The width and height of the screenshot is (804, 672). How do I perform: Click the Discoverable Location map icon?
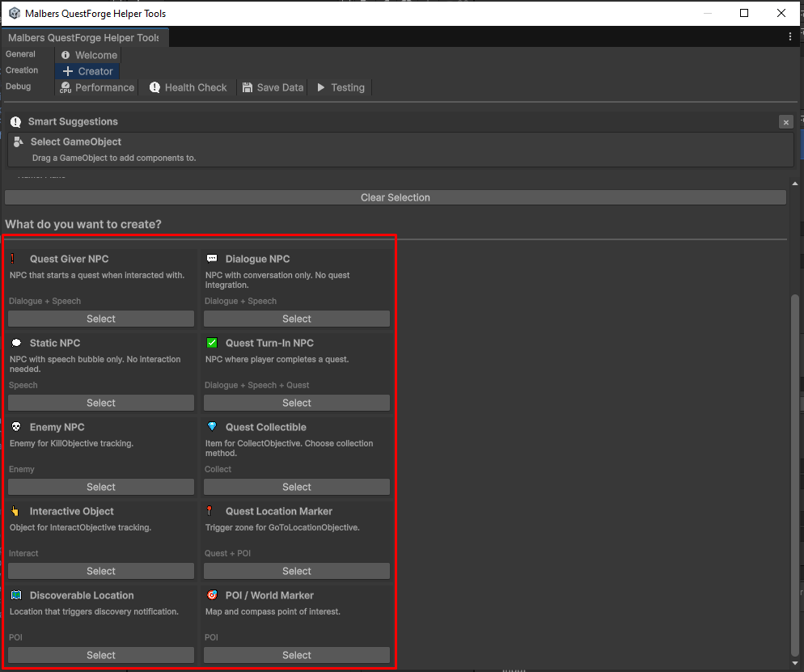pos(16,595)
